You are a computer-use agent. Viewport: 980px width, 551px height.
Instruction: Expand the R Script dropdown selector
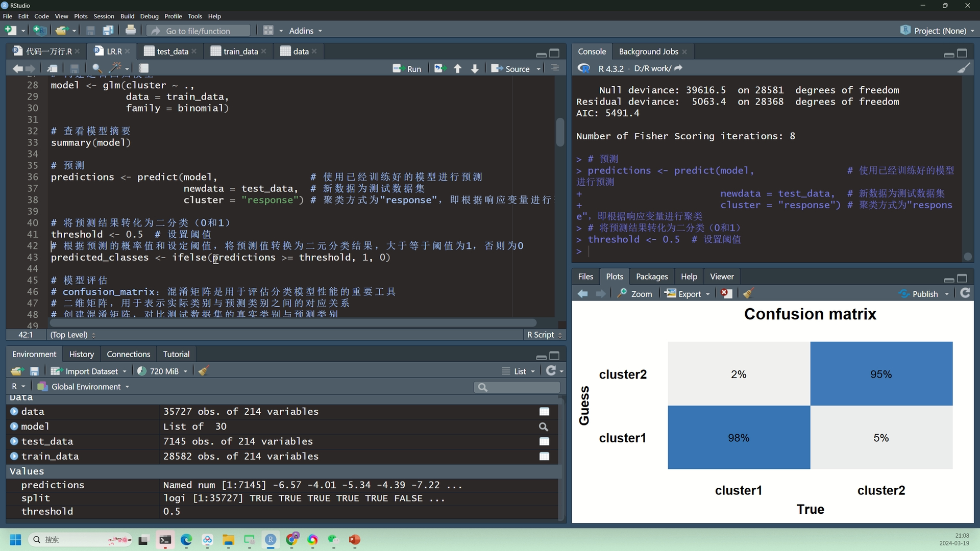[543, 334]
